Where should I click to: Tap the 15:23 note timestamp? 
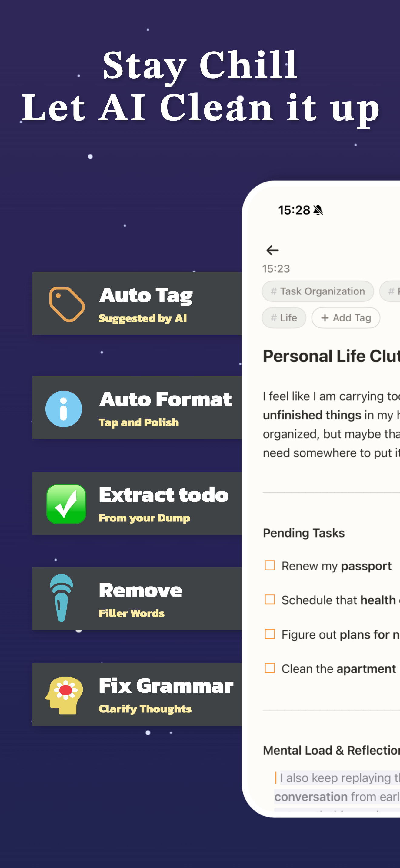pos(276,268)
